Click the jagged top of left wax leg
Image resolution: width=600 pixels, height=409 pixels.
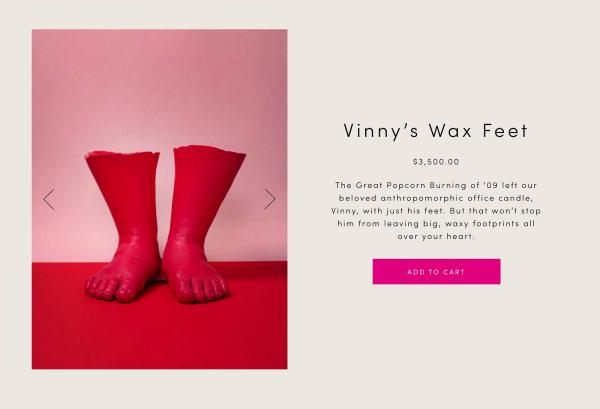click(122, 155)
